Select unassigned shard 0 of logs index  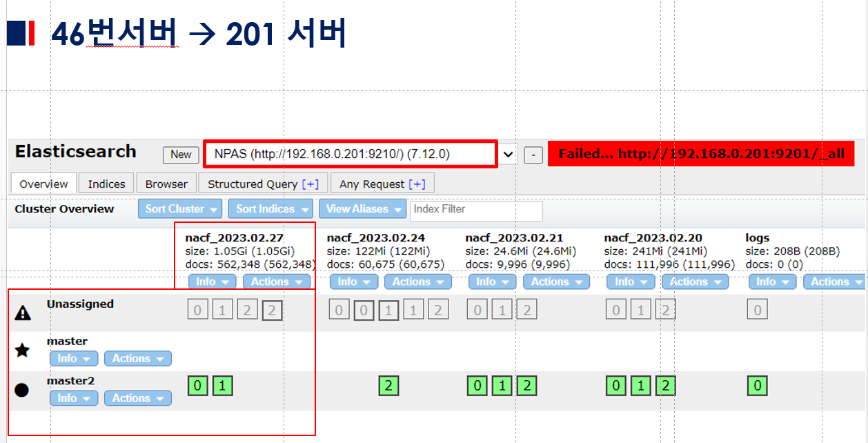coord(758,310)
